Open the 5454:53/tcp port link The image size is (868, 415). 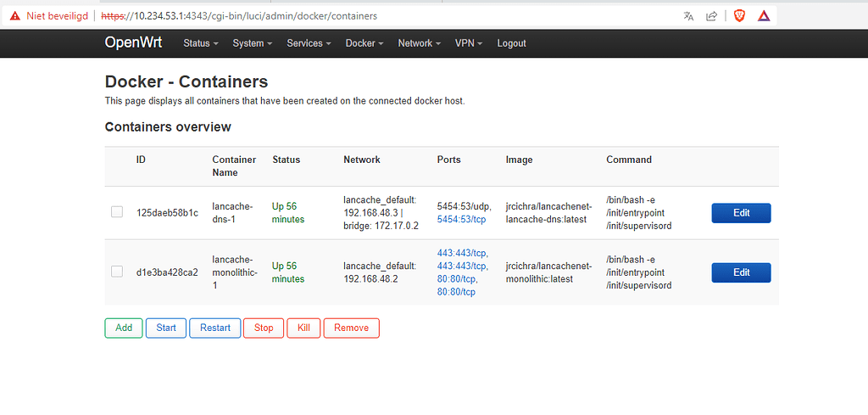point(462,219)
